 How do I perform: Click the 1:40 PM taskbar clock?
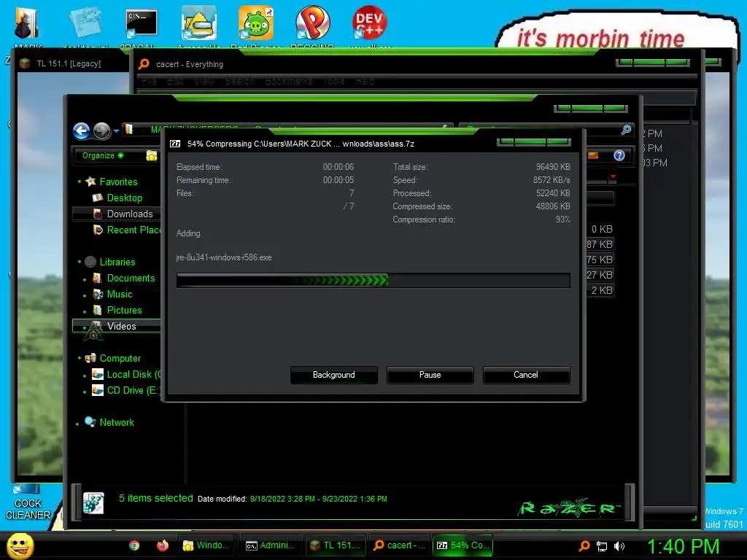click(x=683, y=546)
